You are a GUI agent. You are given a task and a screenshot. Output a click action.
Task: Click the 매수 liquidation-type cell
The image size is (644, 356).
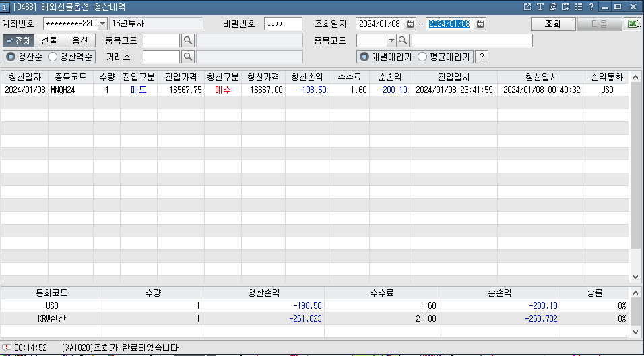coord(222,90)
